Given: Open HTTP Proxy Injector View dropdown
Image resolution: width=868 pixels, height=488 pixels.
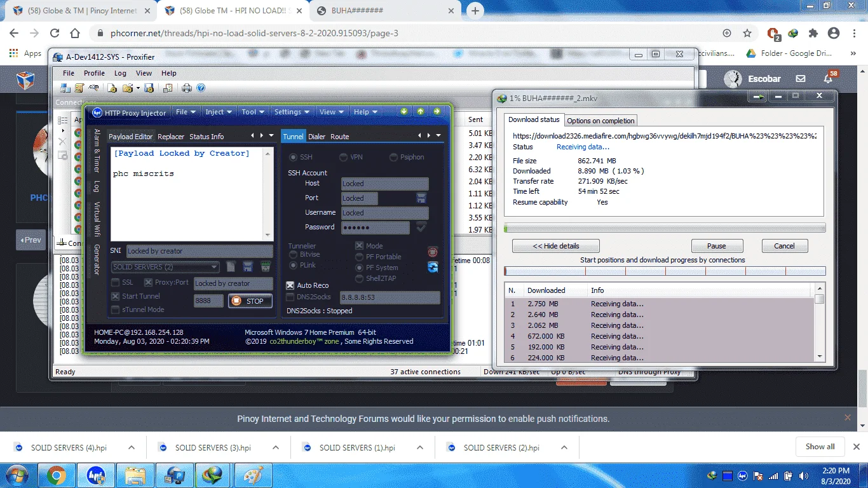Looking at the screenshot, I should (x=331, y=112).
